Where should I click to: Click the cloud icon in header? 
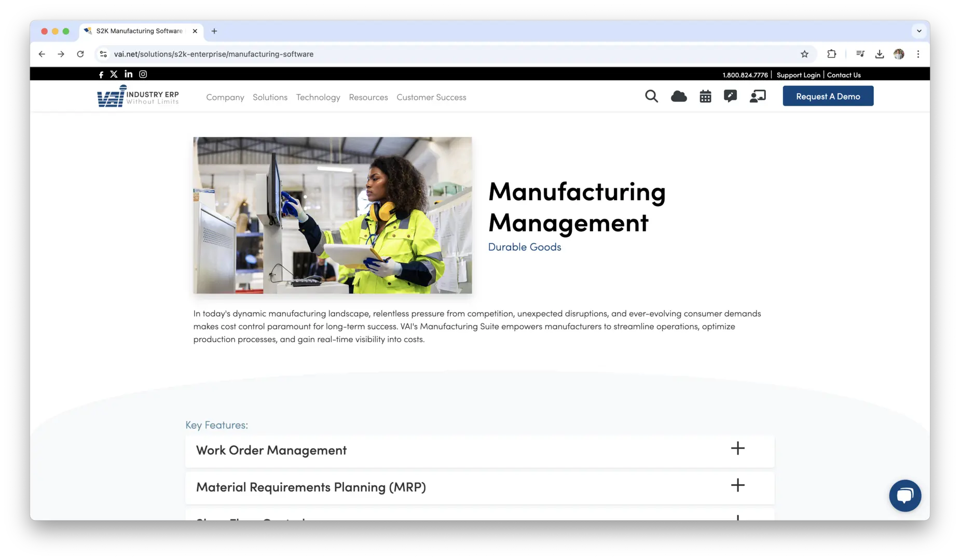tap(679, 96)
